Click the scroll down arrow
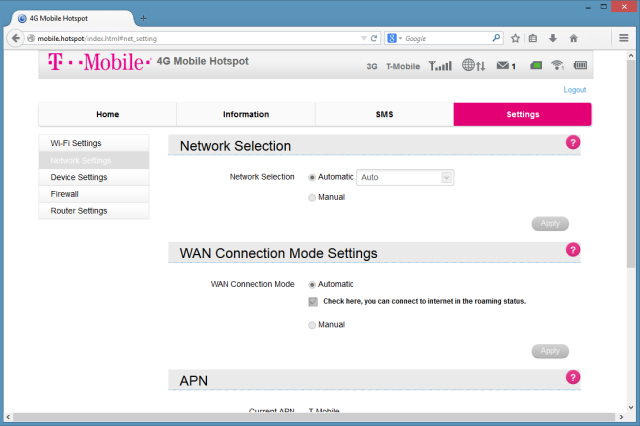640x426 pixels. (631, 407)
